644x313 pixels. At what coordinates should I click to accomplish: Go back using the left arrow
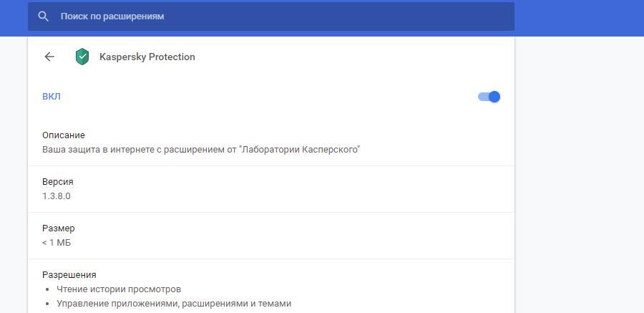[49, 57]
